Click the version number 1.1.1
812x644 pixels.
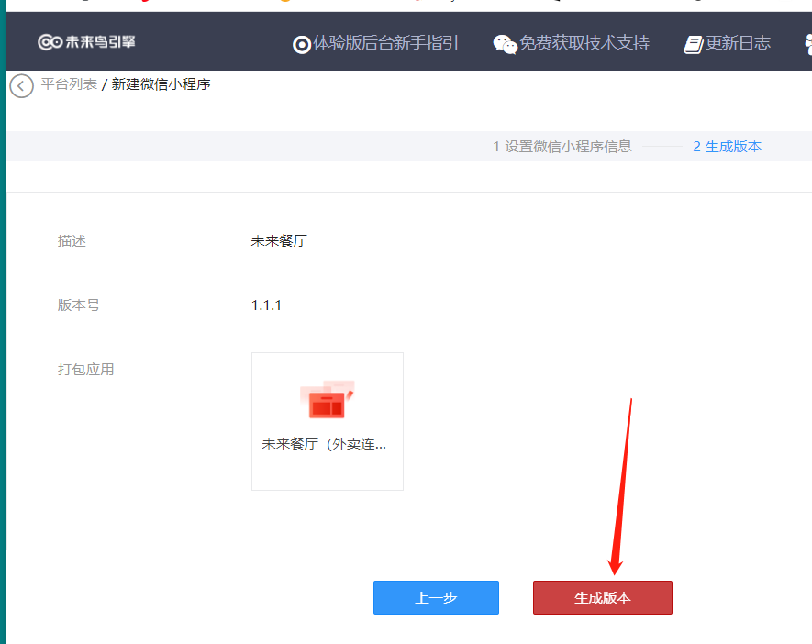tap(266, 305)
